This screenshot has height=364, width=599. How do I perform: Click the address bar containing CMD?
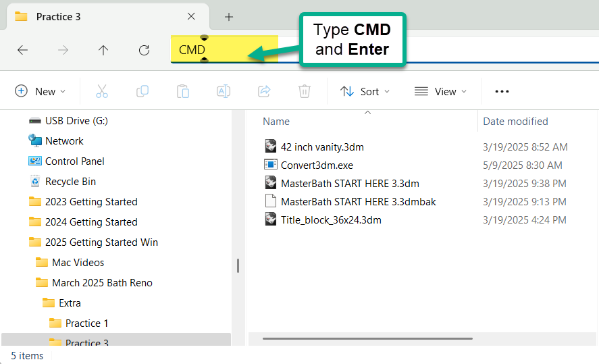point(384,49)
